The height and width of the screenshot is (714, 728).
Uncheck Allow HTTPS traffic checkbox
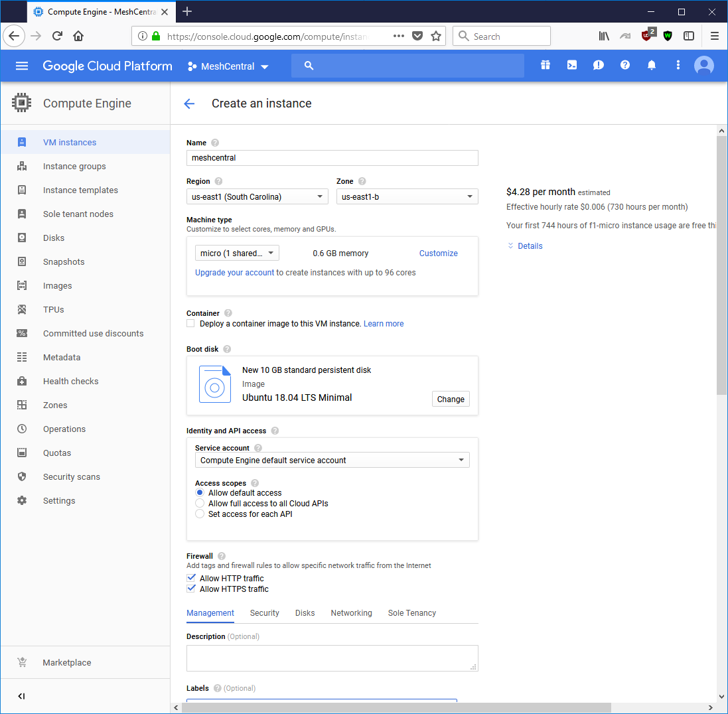pos(191,589)
